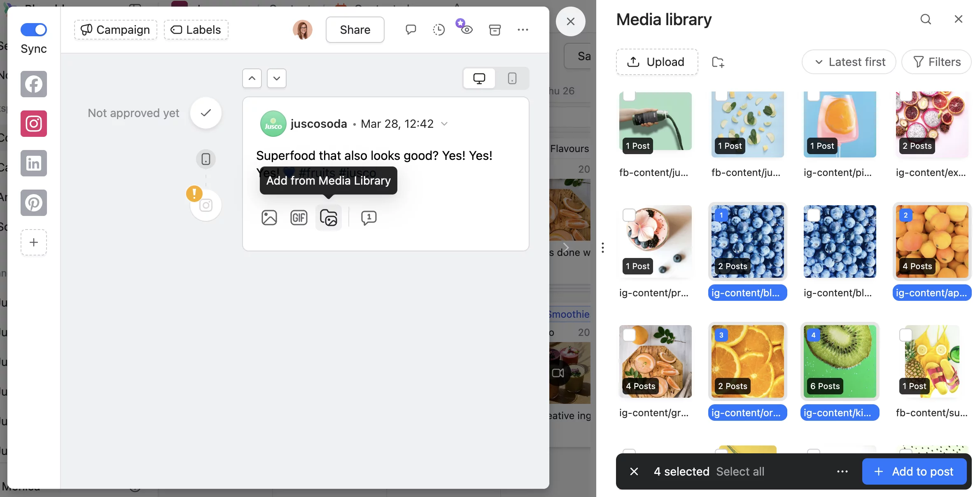This screenshot has width=980, height=497.
Task: Open selection bar three-dot options
Action: point(842,471)
